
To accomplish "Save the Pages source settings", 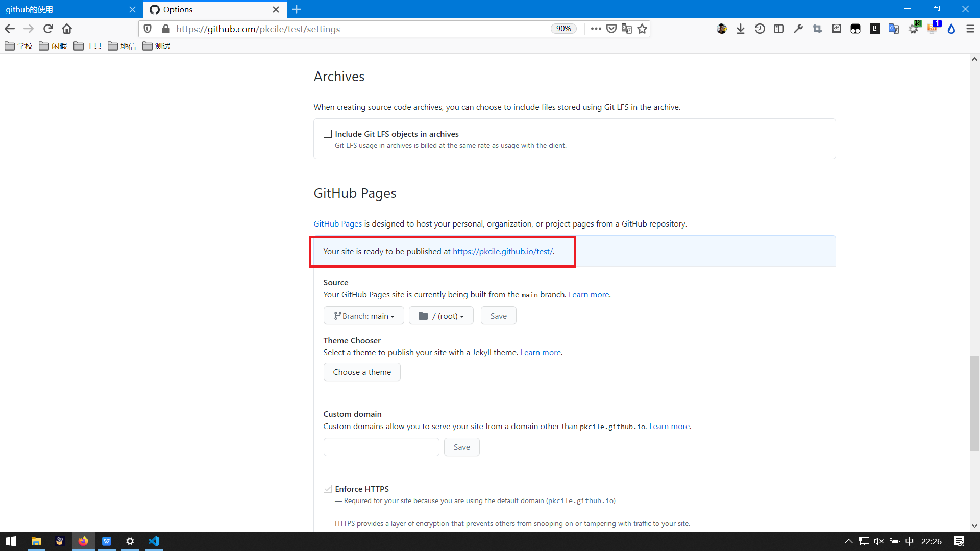I will (498, 316).
